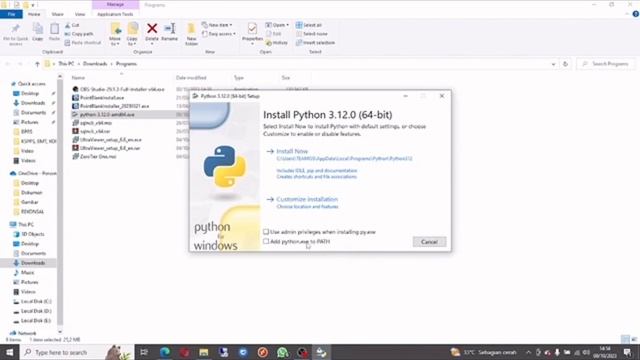The width and height of the screenshot is (640, 360).
Task: Click This PC in the address breadcrumb
Action: click(x=66, y=64)
